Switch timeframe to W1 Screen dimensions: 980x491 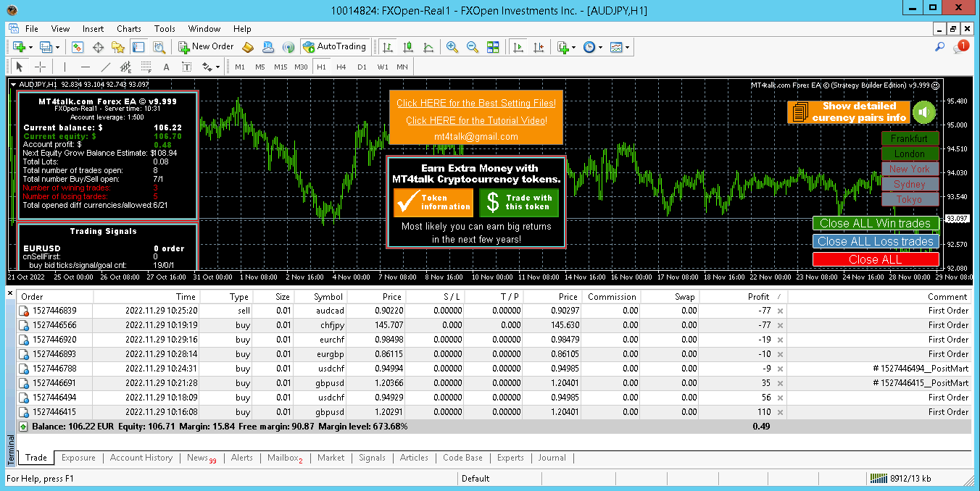[x=382, y=67]
